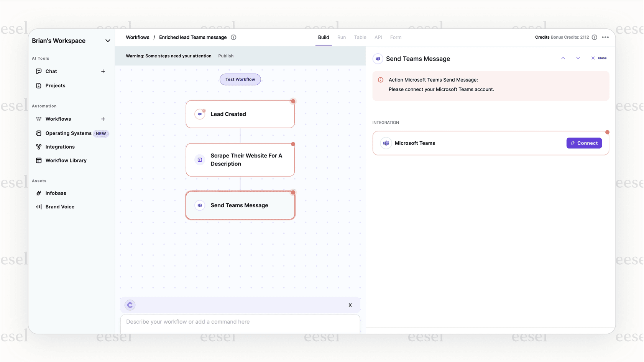Select the Infobase asset icon
Viewport: 644px width, 362px height.
tap(39, 193)
